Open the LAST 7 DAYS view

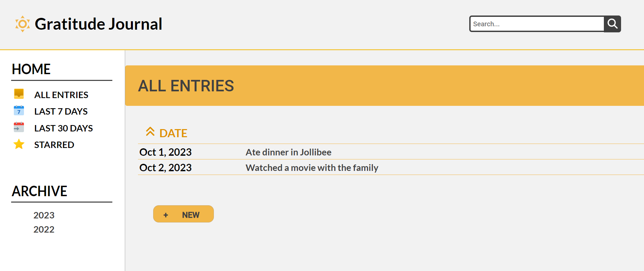click(x=61, y=111)
